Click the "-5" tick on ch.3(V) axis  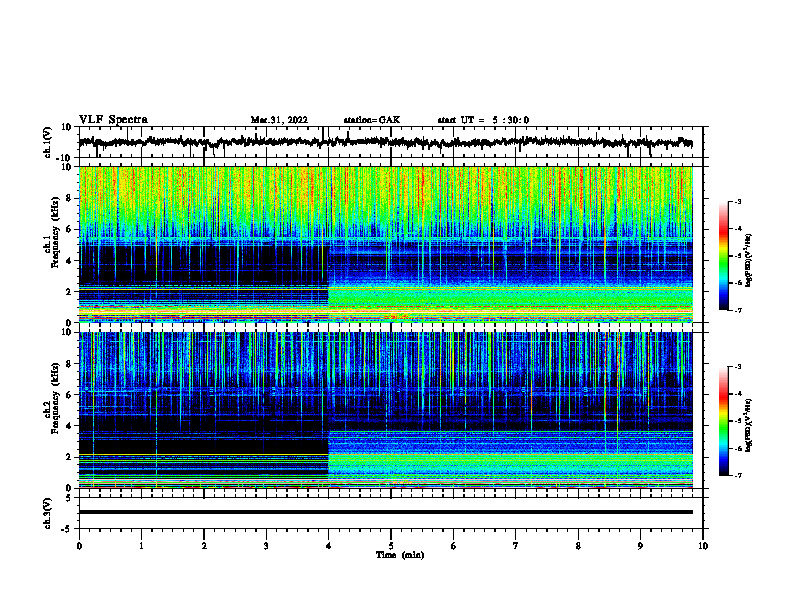point(67,529)
